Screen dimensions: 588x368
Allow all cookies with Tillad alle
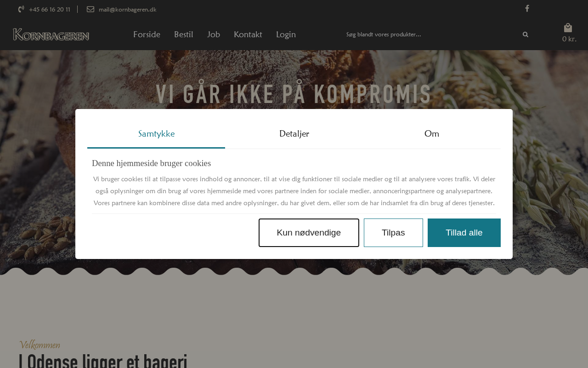coord(464,233)
